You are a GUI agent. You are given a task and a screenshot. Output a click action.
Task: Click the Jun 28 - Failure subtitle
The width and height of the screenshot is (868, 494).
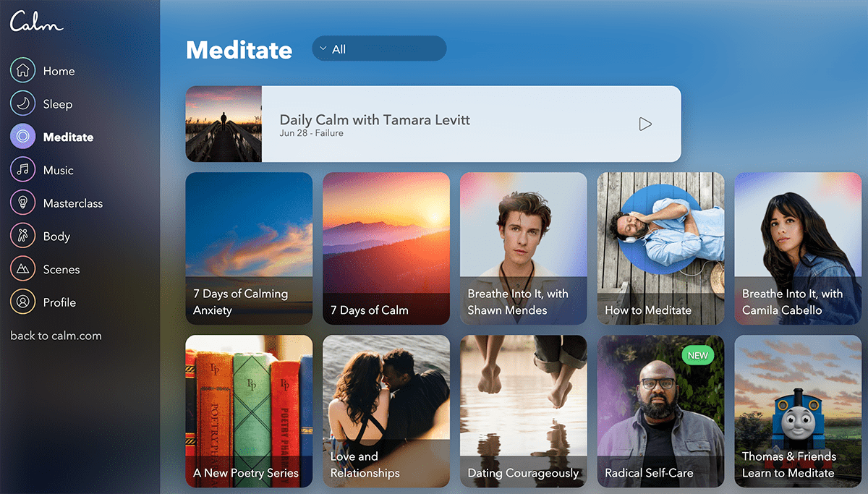pyautogui.click(x=312, y=133)
